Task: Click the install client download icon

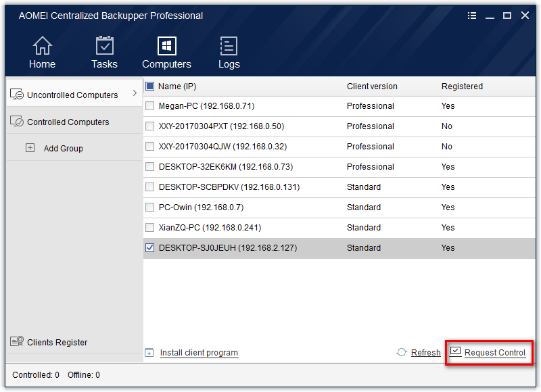Action: tap(149, 352)
